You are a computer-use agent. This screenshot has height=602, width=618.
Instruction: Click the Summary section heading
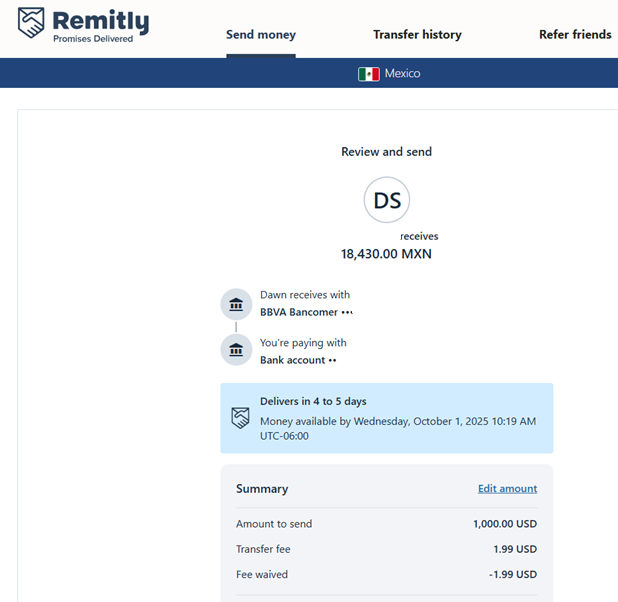click(x=262, y=489)
